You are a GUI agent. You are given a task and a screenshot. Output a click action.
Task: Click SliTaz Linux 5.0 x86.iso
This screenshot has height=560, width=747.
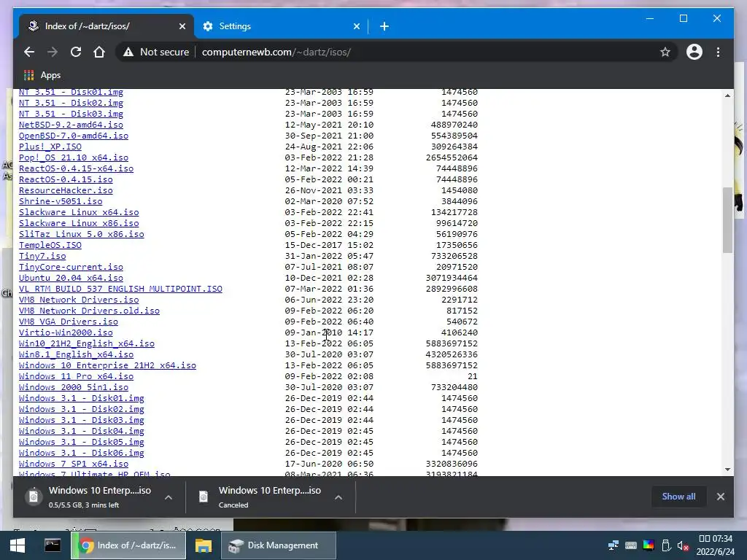click(x=82, y=234)
